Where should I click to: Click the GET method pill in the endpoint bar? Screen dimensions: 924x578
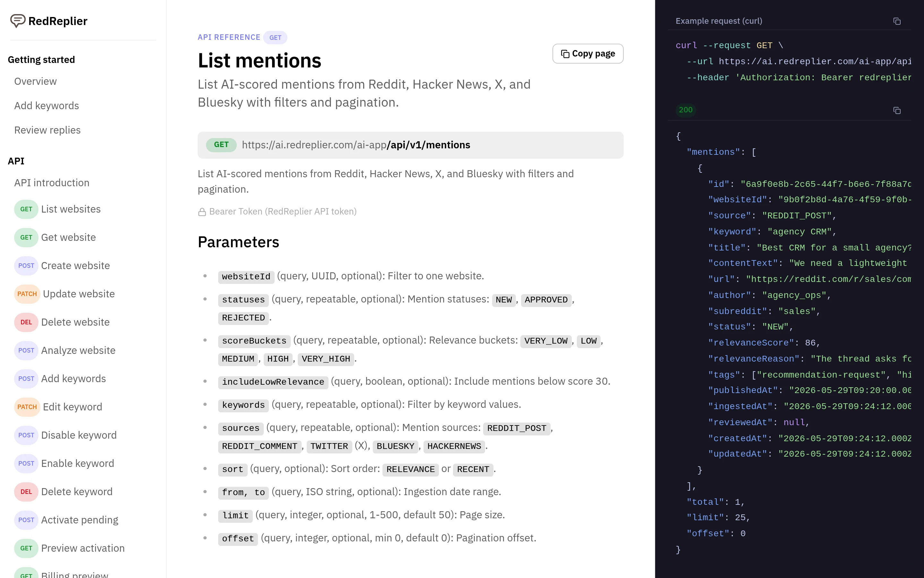(x=221, y=145)
